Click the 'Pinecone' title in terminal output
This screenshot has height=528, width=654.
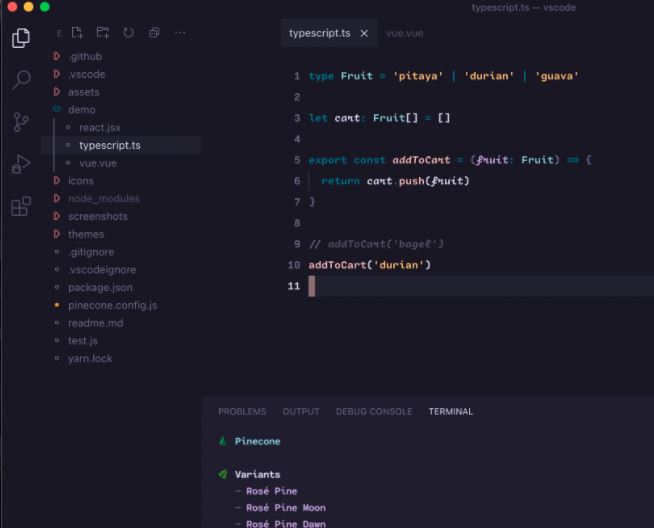pos(257,441)
